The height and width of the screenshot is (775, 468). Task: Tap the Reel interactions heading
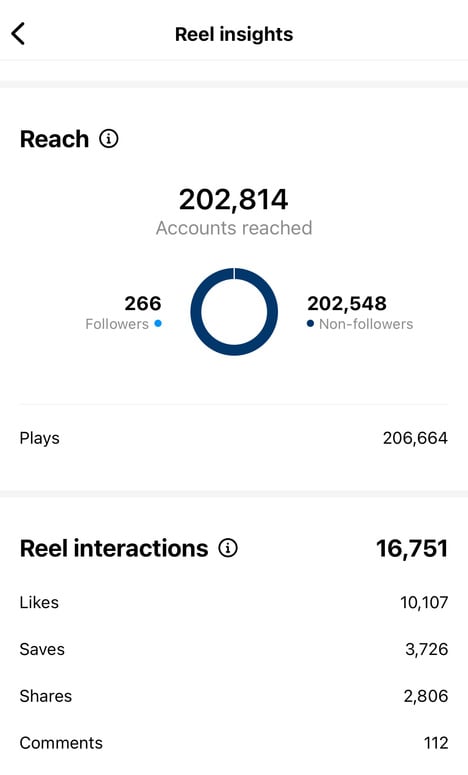[x=114, y=548]
